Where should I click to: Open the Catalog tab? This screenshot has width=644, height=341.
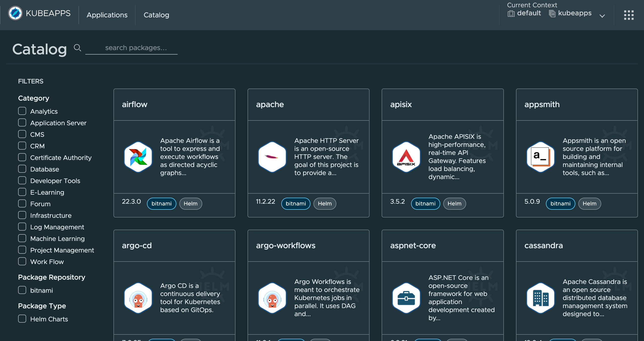pyautogui.click(x=156, y=15)
